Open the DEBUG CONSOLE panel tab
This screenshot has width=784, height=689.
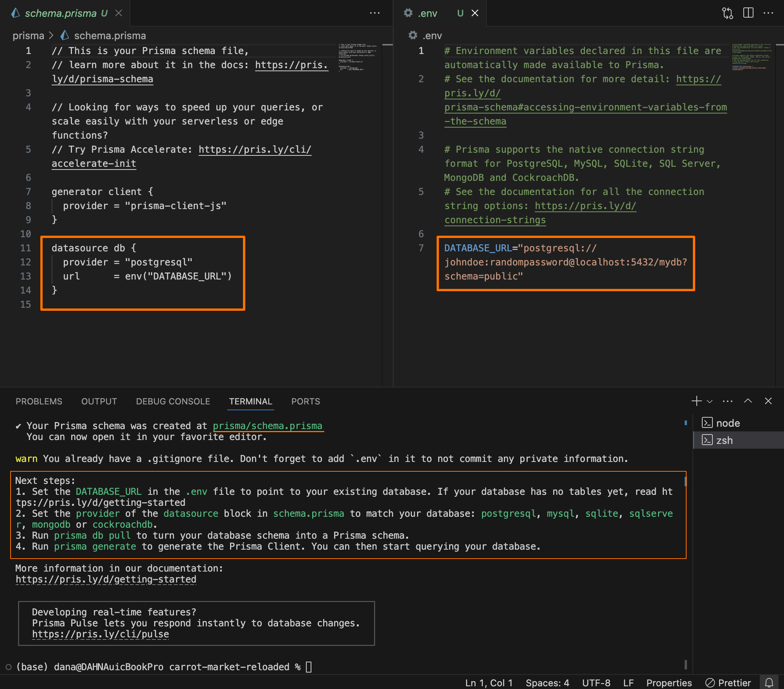coord(173,402)
